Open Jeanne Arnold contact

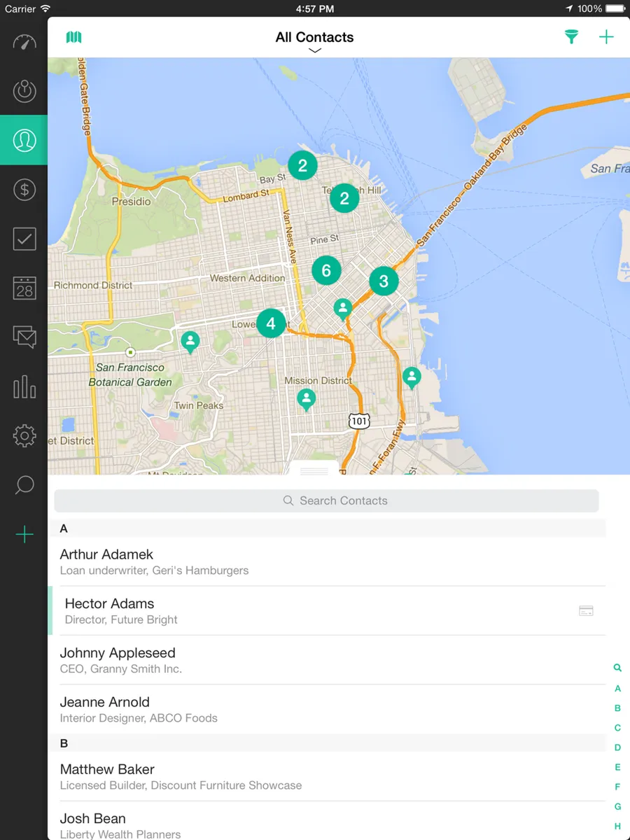327,709
